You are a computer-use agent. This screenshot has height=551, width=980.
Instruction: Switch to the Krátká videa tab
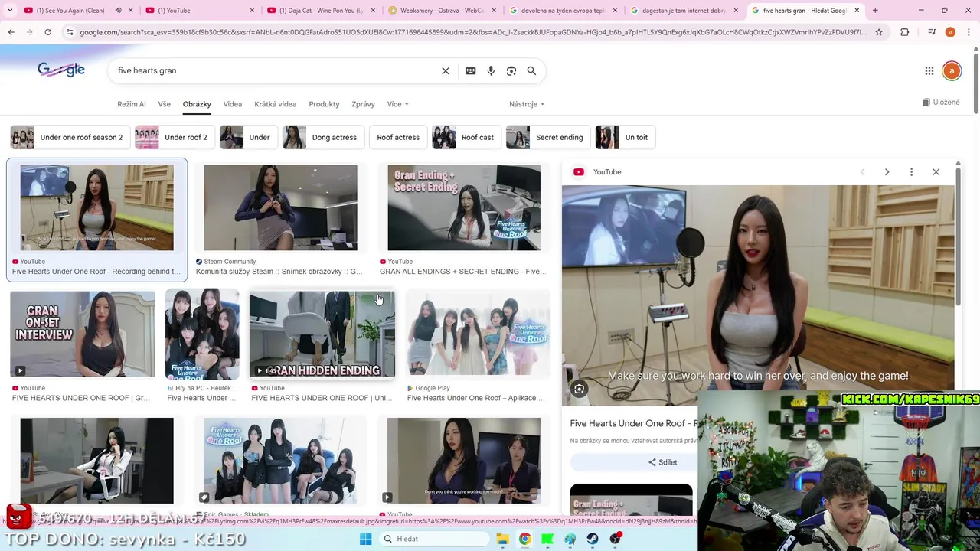coord(276,104)
